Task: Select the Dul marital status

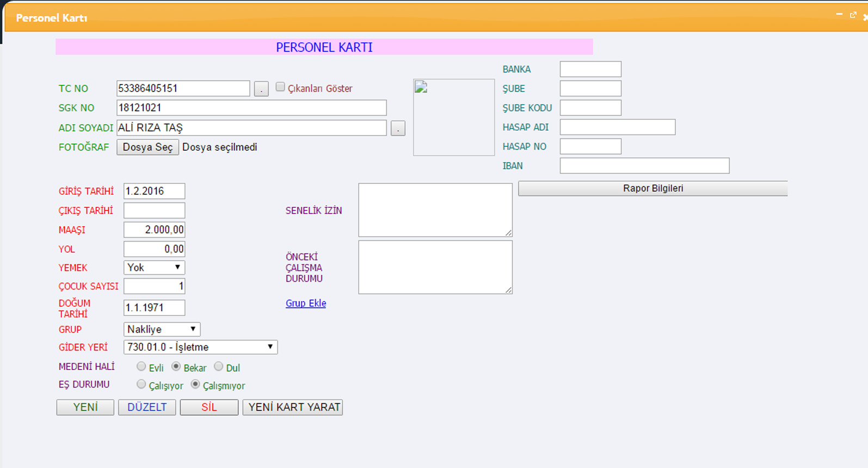Action: click(219, 367)
